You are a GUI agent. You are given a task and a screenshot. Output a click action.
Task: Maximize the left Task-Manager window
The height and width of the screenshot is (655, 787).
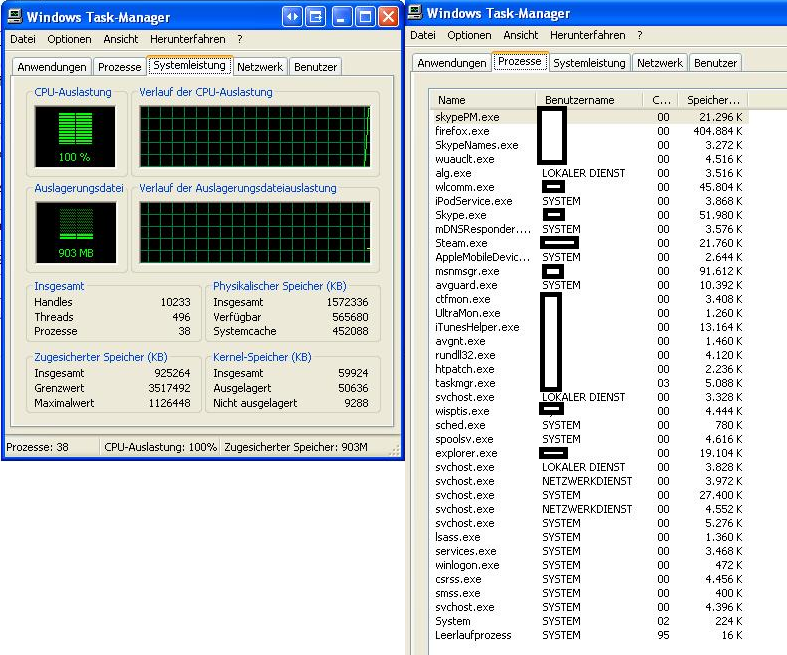(x=365, y=17)
